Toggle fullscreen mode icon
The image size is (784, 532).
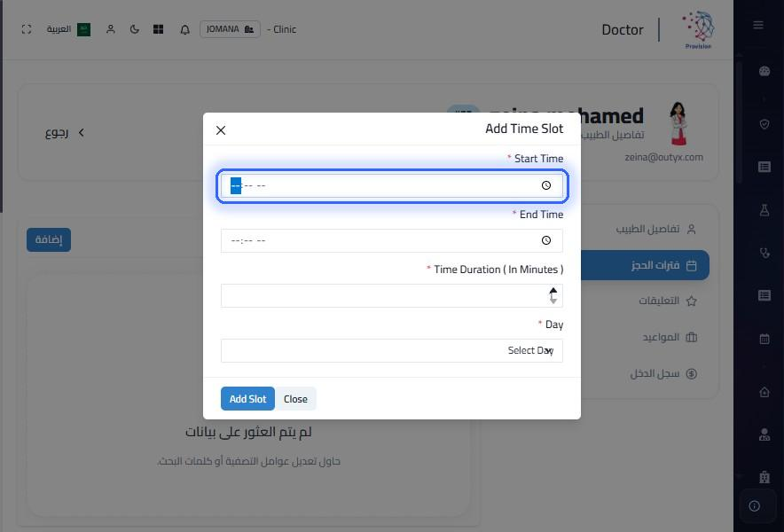[27, 29]
